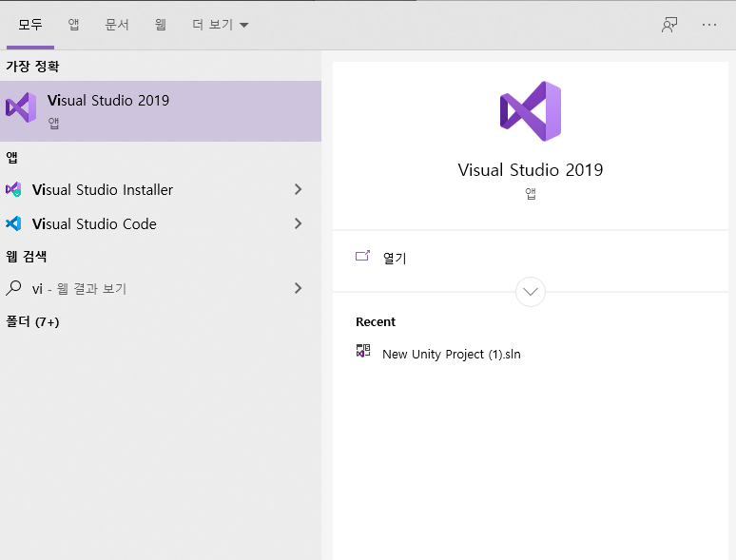
Task: Switch to the 앱 tab
Action: (73, 25)
